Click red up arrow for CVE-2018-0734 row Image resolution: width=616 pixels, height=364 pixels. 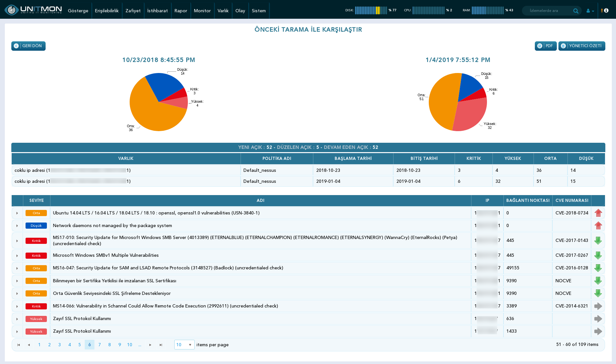[x=598, y=213]
